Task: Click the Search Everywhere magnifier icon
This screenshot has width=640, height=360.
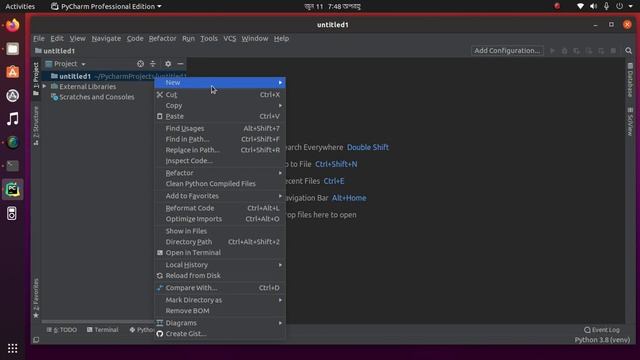Action: pyautogui.click(x=629, y=51)
